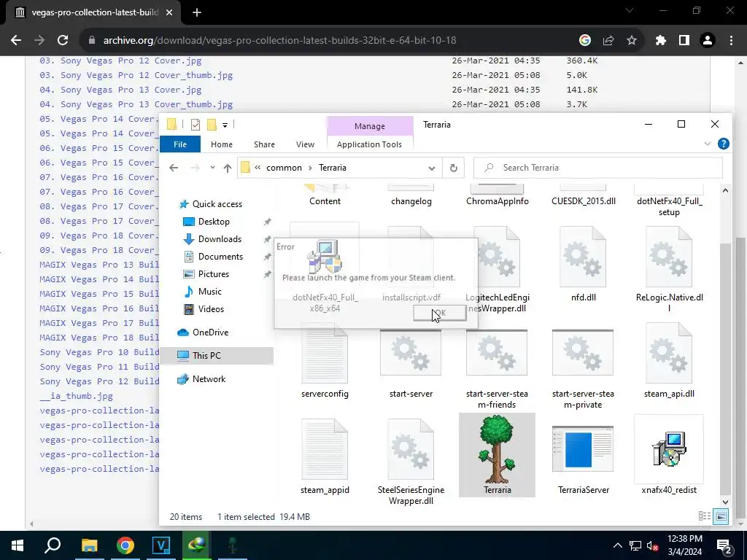Screen dimensions: 747x560
Task: Open notification center in taskbar
Action: 724,545
